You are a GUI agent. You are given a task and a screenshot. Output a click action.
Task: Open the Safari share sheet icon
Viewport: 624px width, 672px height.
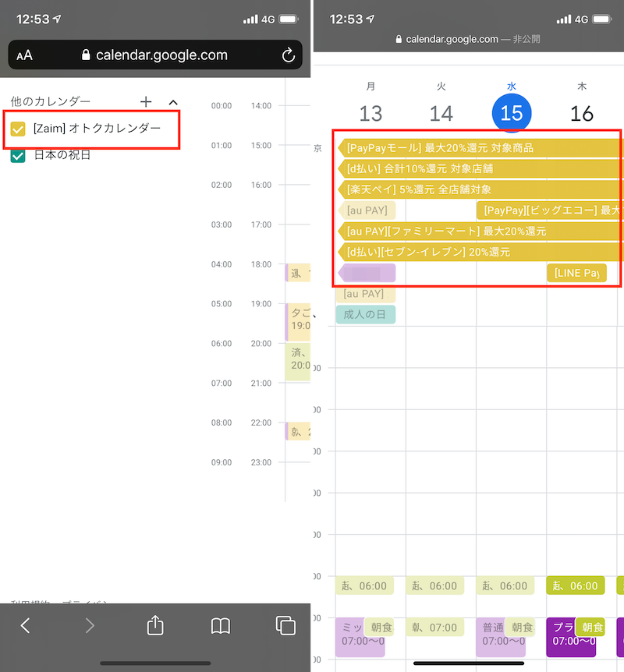pyautogui.click(x=155, y=625)
